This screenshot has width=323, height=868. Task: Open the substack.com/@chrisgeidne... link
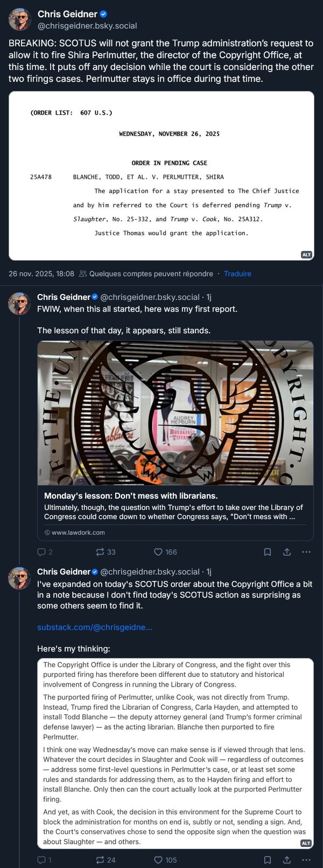pos(95,627)
